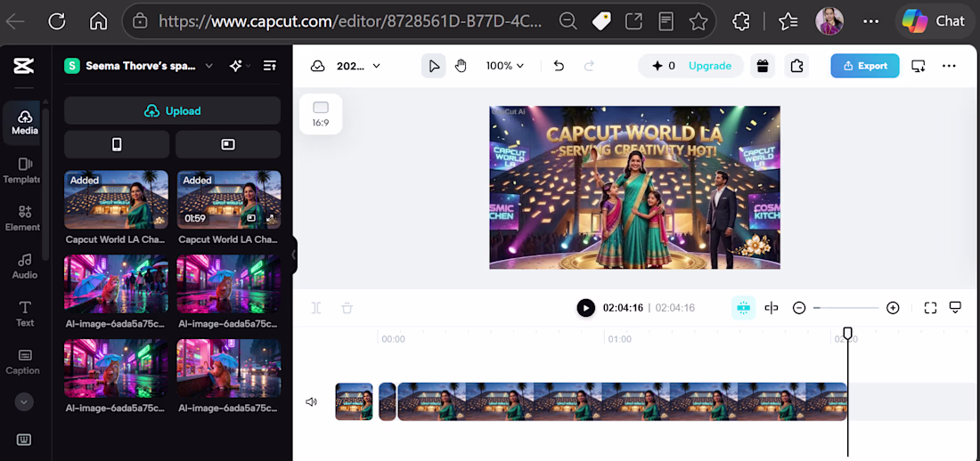This screenshot has height=461, width=980.
Task: Enter fullscreen preview mode
Action: (930, 307)
